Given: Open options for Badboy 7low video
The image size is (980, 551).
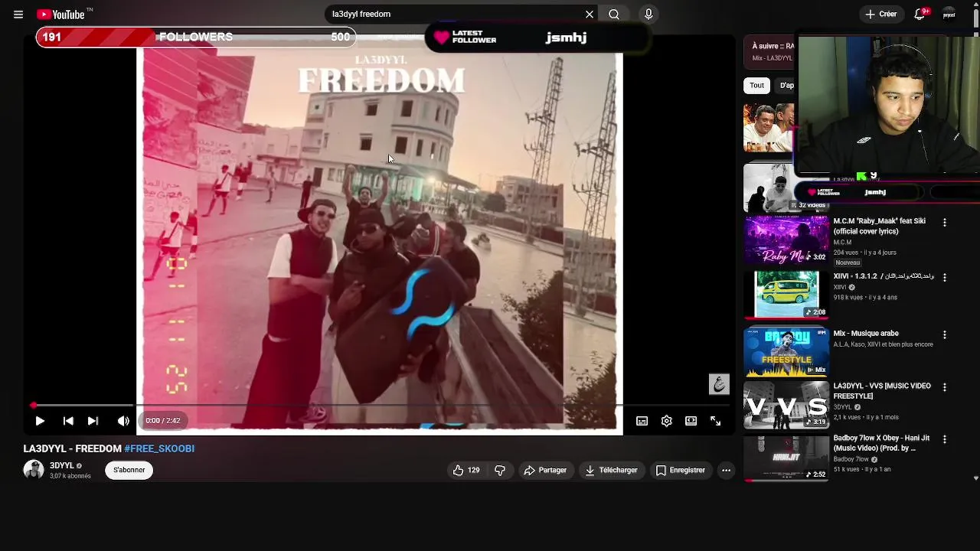Looking at the screenshot, I should point(944,439).
